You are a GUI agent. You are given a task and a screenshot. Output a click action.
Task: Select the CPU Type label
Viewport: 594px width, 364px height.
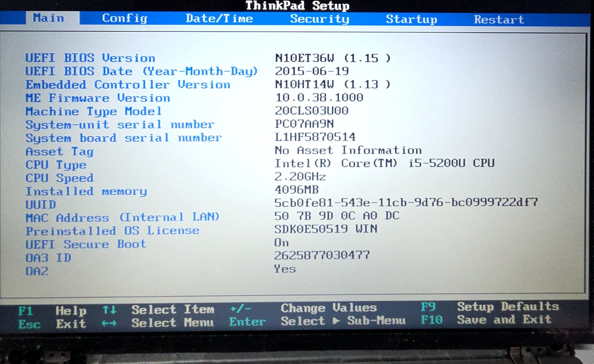pos(56,165)
